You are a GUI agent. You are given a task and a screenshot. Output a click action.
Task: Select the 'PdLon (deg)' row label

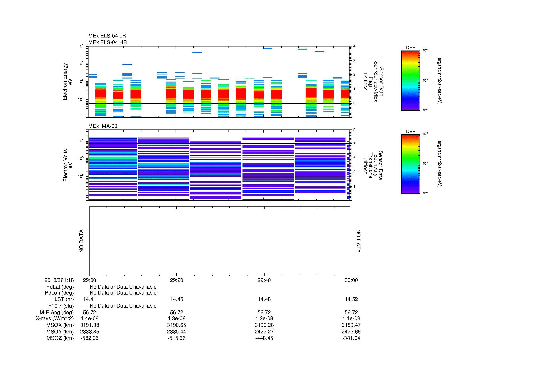point(59,293)
